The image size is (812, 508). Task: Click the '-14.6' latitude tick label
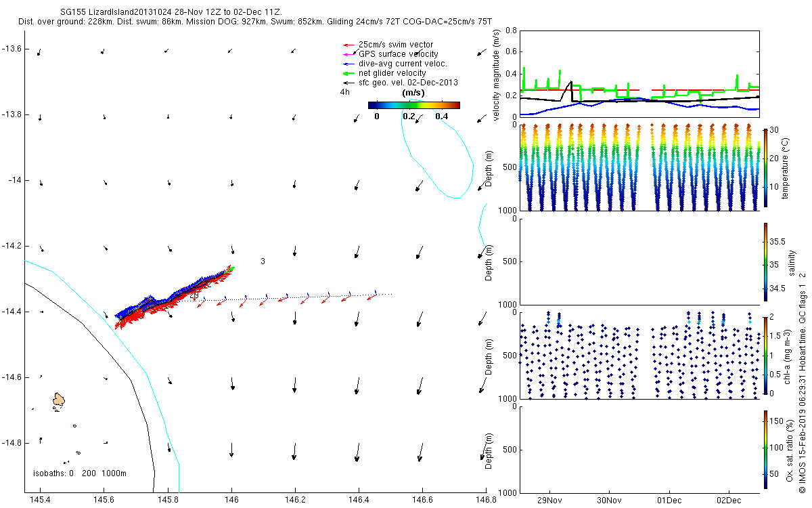tap(12, 377)
